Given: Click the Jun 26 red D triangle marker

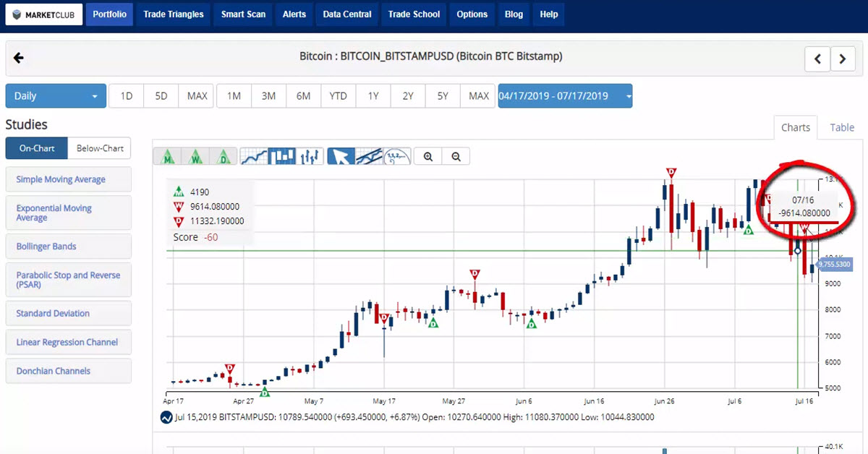Looking at the screenshot, I should pos(671,173).
